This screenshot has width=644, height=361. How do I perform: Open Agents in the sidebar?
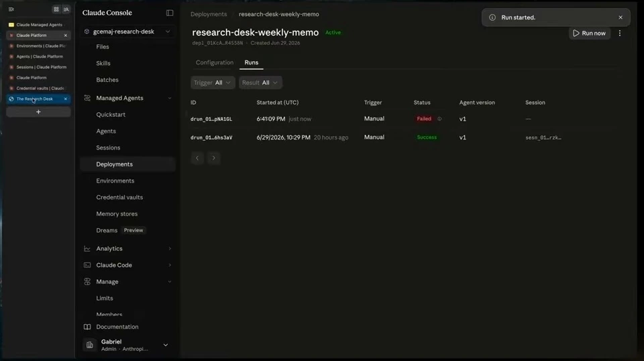coord(106,131)
